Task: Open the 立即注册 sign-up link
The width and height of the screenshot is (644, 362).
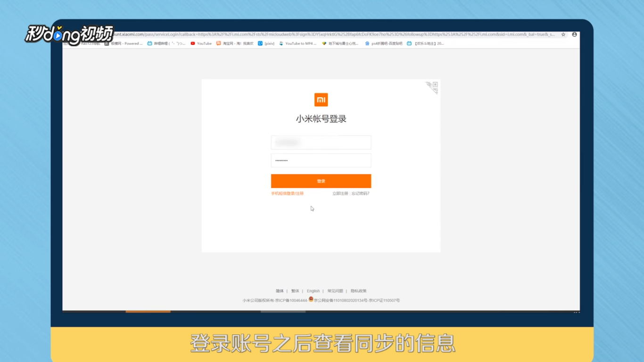Action: [x=340, y=194]
